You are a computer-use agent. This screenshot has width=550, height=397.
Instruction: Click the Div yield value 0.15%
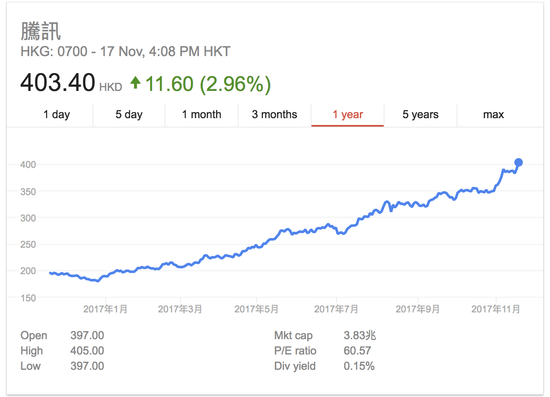(359, 366)
